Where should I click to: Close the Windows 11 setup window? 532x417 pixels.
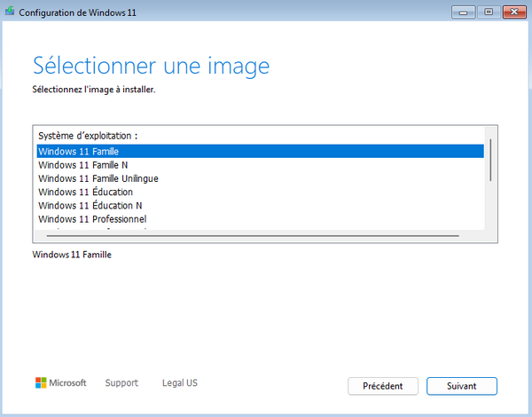(512, 11)
